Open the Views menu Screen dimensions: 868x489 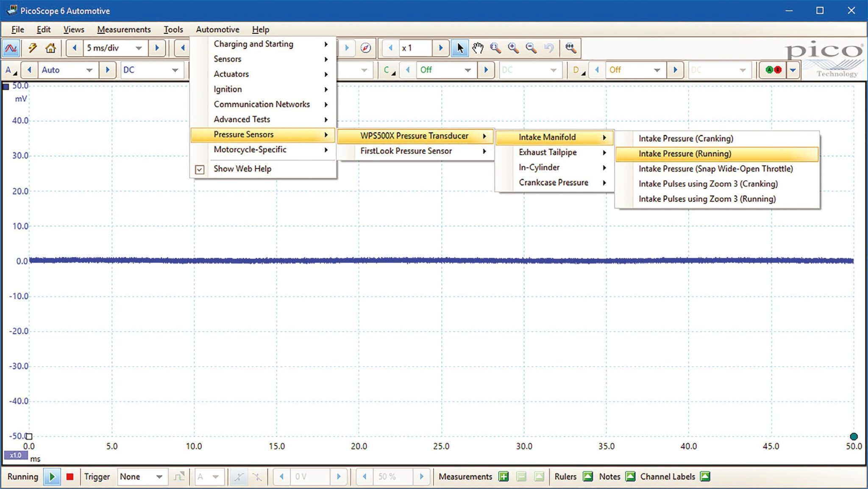(74, 30)
